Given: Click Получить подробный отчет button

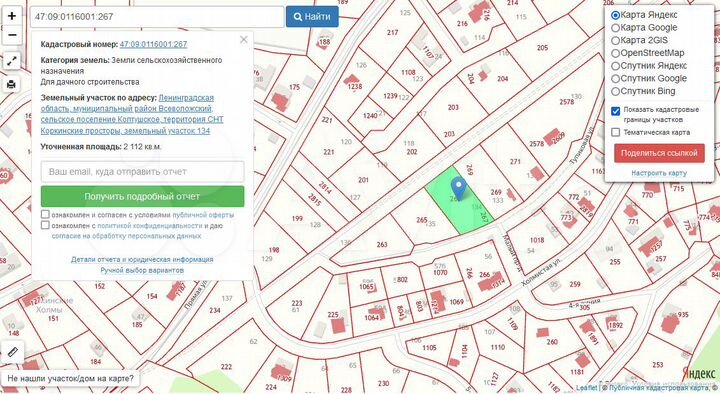Looking at the screenshot, I should [x=142, y=197].
